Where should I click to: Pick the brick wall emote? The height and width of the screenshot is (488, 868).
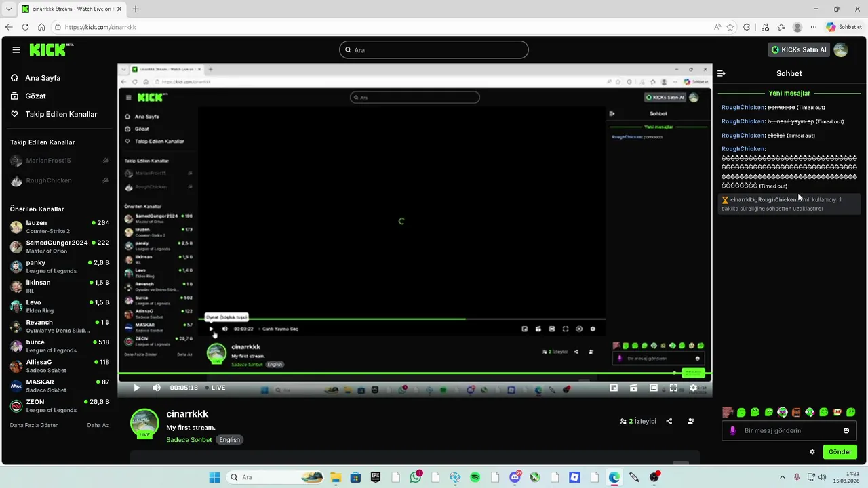[x=728, y=412]
